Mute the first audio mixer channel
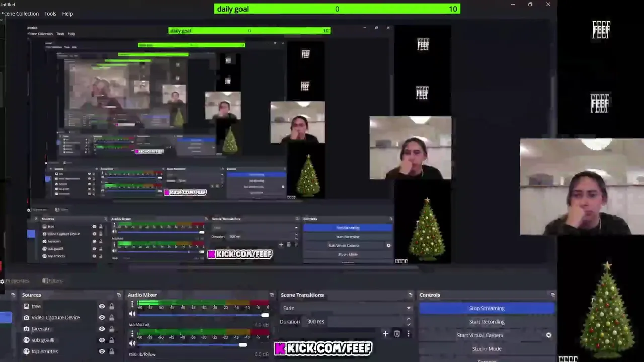The height and width of the screenshot is (362, 644). 132,315
